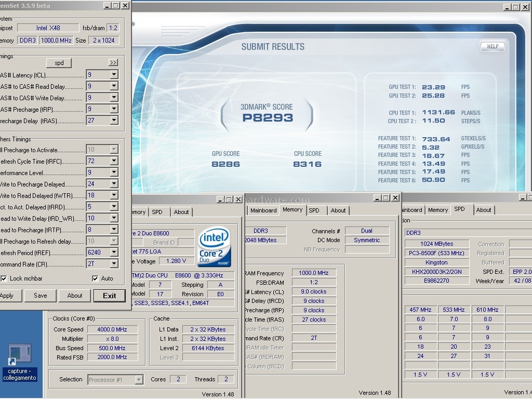Click the spd button in MemSet
Viewport: 532px width, 399px height.
click(59, 63)
